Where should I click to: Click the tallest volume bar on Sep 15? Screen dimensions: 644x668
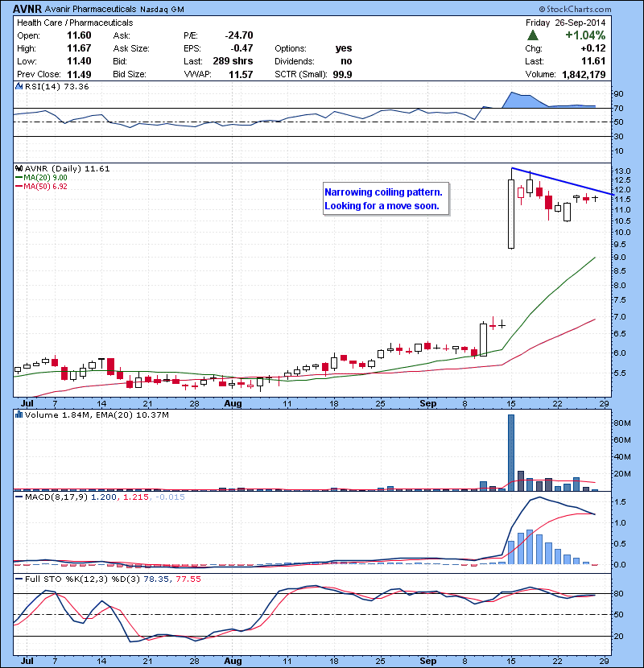[511, 452]
